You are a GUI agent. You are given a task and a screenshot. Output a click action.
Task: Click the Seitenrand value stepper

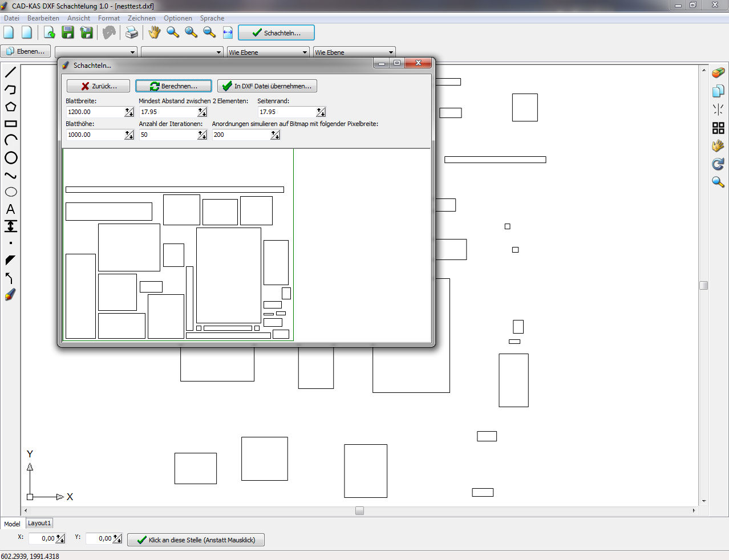321,112
